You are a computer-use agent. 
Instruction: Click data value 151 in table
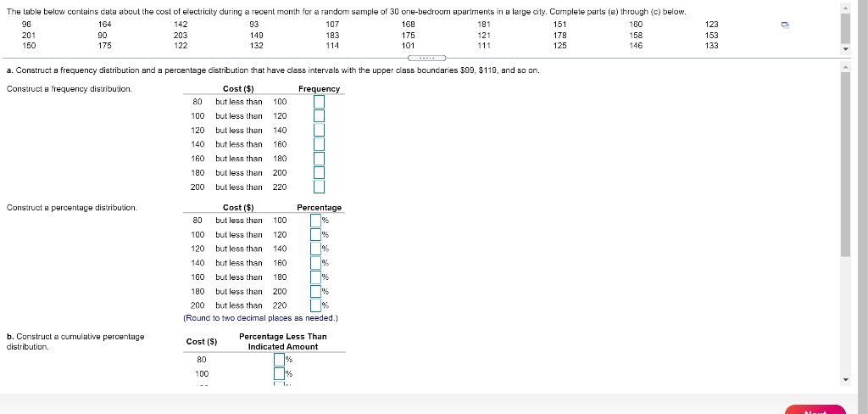point(560,25)
